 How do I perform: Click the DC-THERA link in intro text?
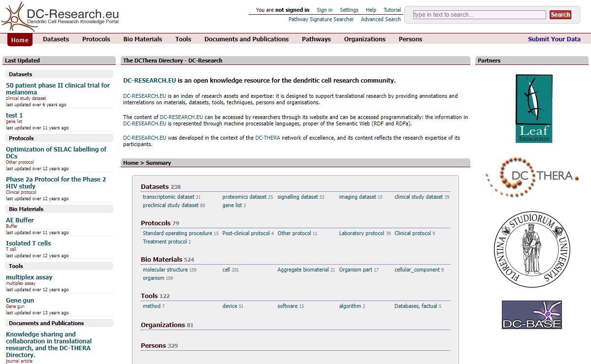coord(267,138)
